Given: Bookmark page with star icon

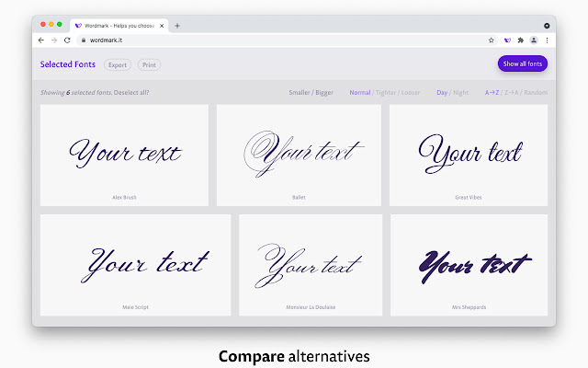Looking at the screenshot, I should (x=492, y=40).
